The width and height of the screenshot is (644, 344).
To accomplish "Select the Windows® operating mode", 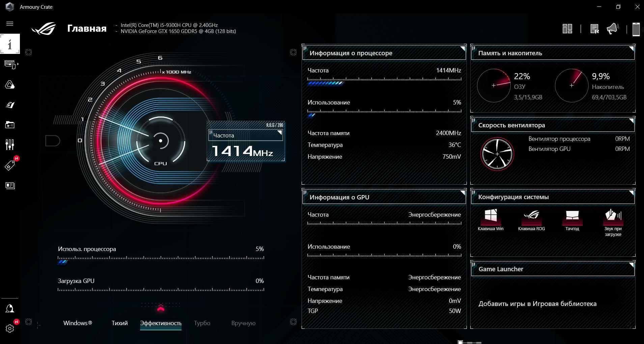I will (x=78, y=323).
